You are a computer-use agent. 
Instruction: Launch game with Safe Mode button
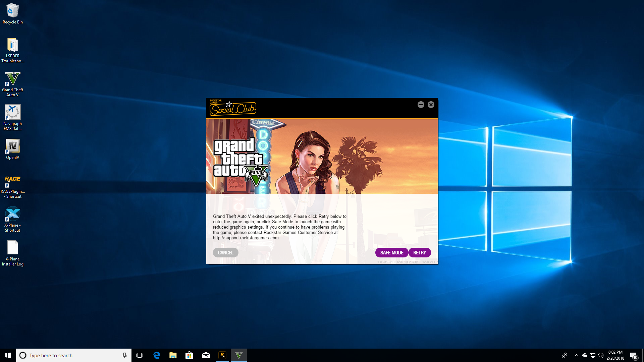point(391,252)
